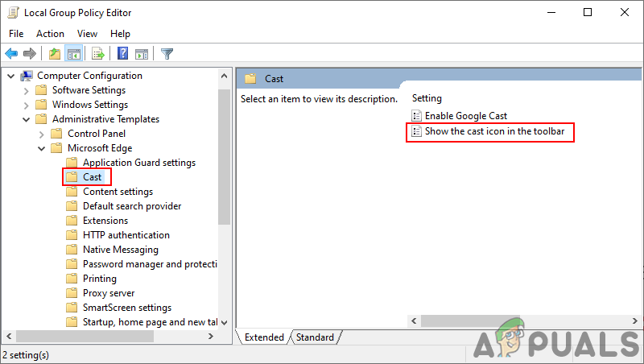Click the Software Settings folder icon
Image resolution: width=644 pixels, height=364 pixels.
pos(41,90)
